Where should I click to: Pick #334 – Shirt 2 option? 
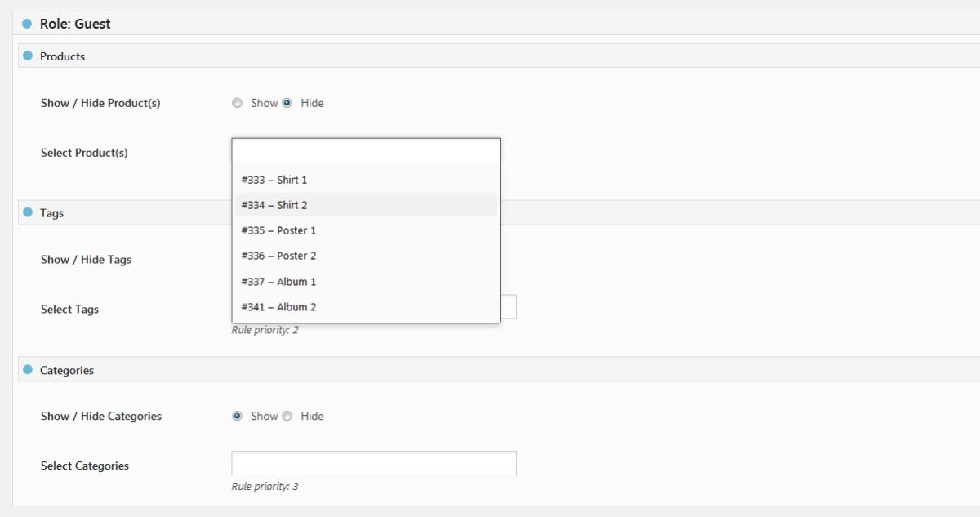274,205
